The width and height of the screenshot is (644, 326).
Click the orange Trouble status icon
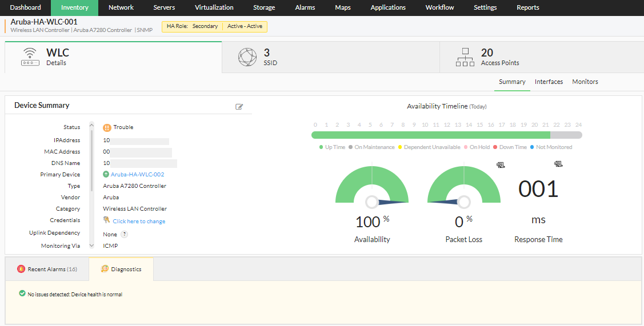107,128
